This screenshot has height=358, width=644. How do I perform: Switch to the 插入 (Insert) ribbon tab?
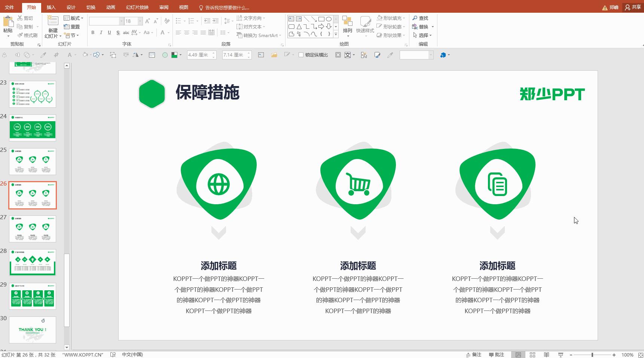click(51, 7)
